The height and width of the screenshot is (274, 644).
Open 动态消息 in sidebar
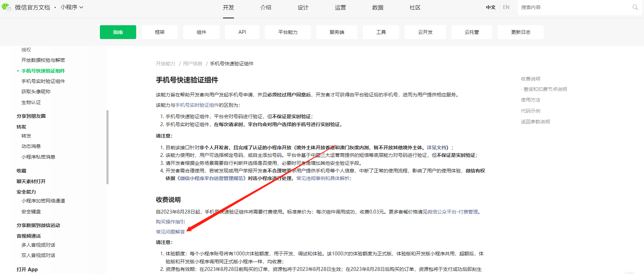point(31,147)
